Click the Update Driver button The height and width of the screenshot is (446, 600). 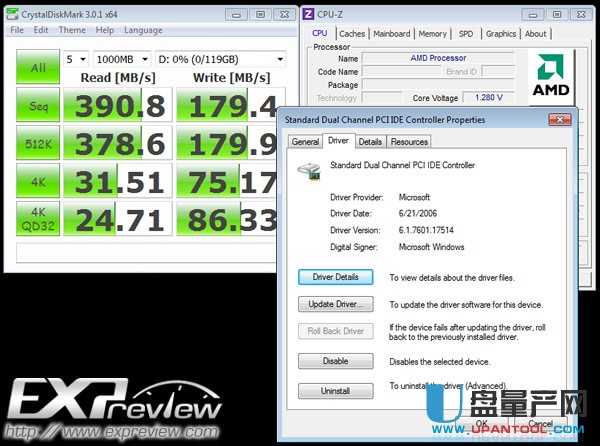(335, 304)
